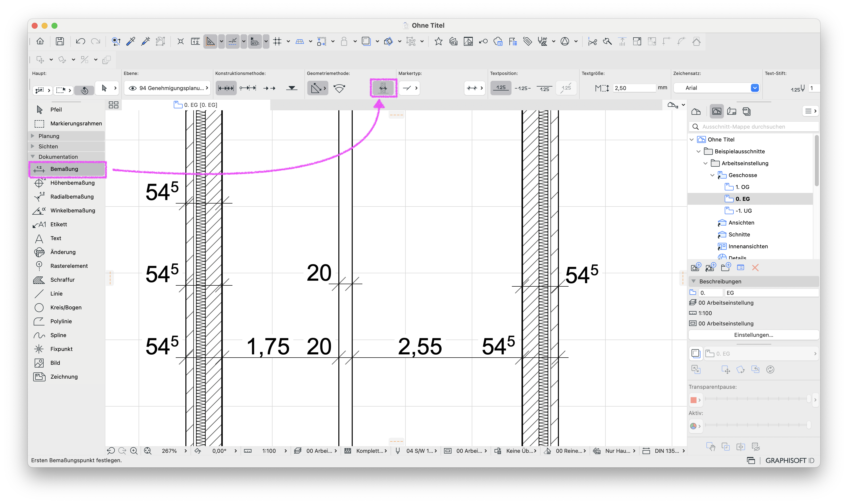The width and height of the screenshot is (848, 504).
Task: Click the favorites star icon
Action: click(x=438, y=42)
